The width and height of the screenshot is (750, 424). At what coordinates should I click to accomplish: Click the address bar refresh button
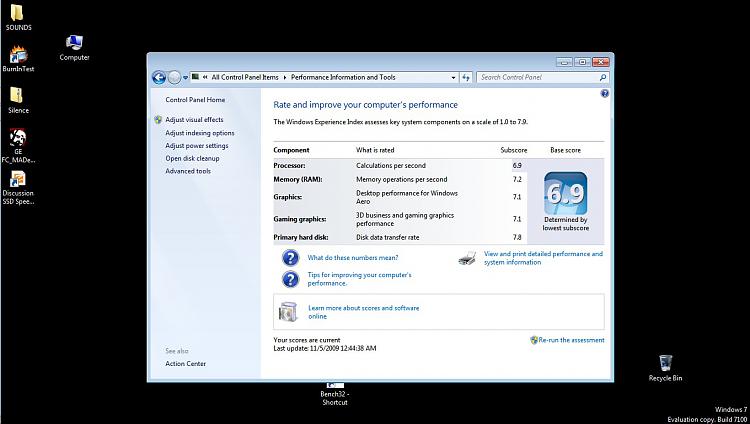tap(466, 78)
